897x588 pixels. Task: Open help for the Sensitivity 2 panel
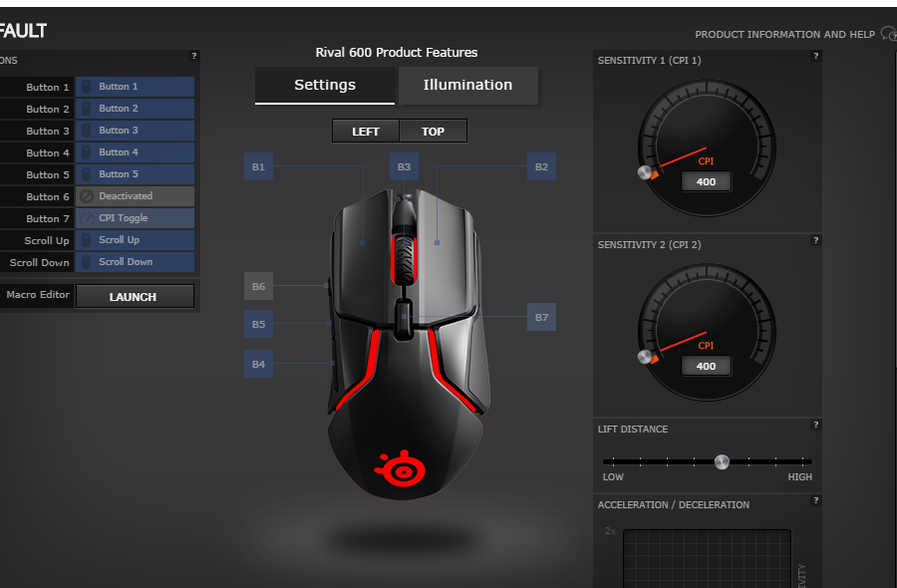pyautogui.click(x=815, y=240)
